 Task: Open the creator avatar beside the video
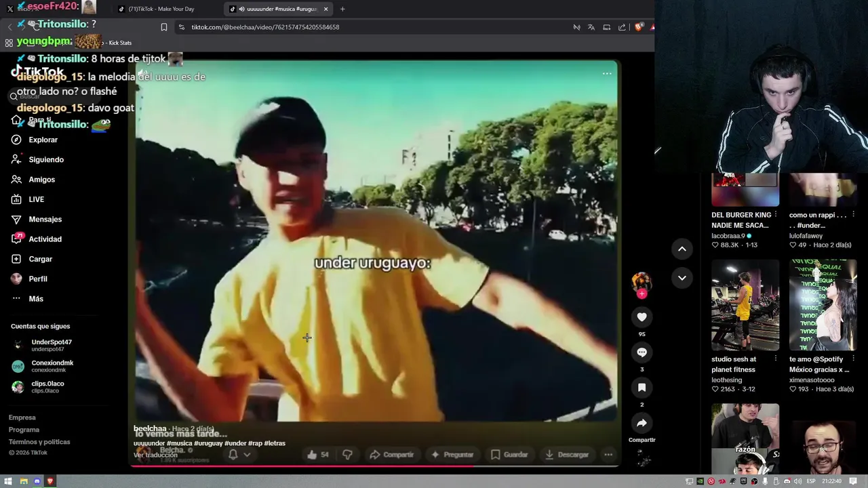pos(641,281)
